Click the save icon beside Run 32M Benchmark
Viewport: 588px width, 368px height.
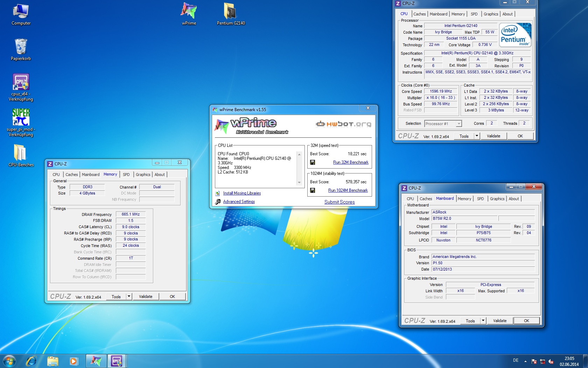tap(313, 162)
